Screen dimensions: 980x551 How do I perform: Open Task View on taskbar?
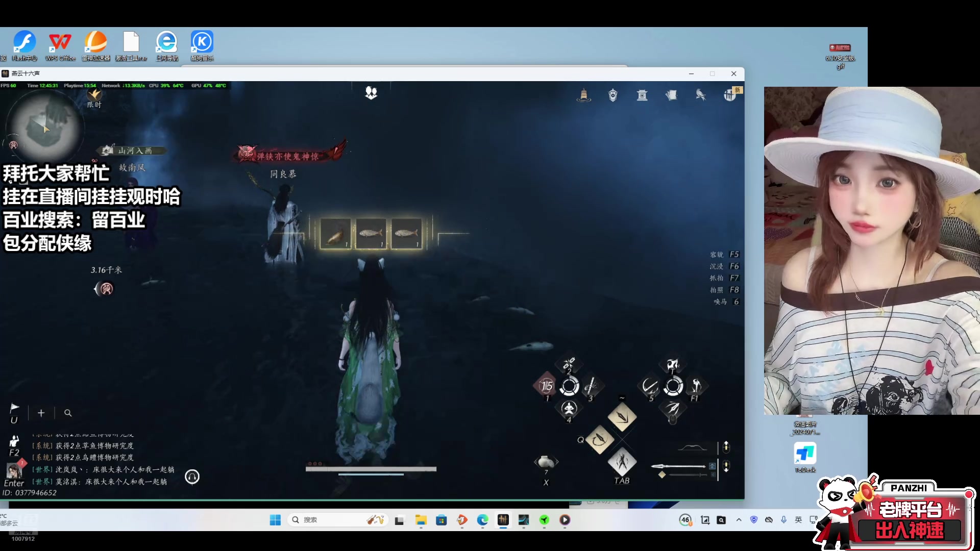coord(399,520)
